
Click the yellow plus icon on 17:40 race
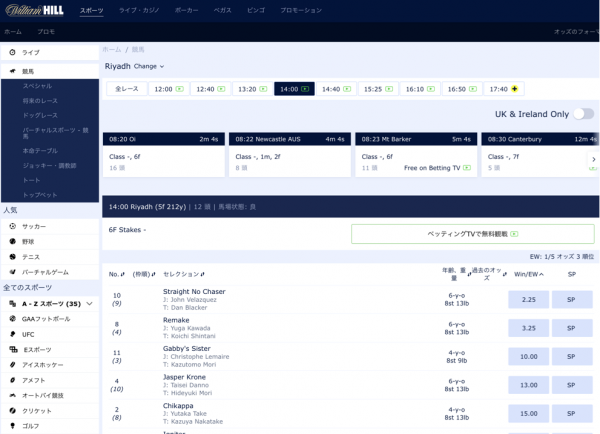515,89
